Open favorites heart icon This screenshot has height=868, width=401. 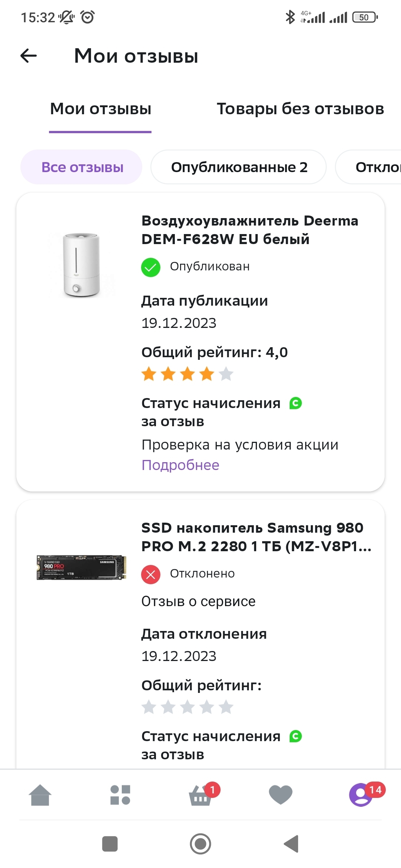(281, 795)
